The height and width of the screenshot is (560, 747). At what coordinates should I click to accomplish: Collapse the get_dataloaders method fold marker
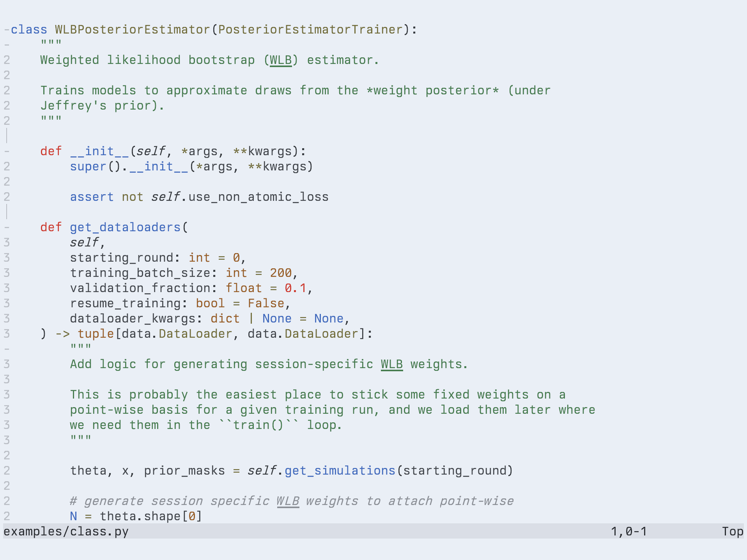pos(7,227)
